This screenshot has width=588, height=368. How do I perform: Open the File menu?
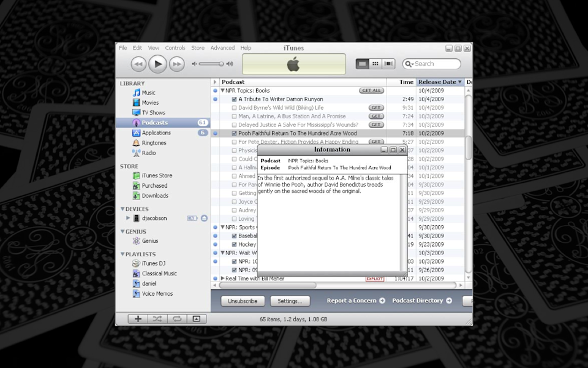pos(123,48)
